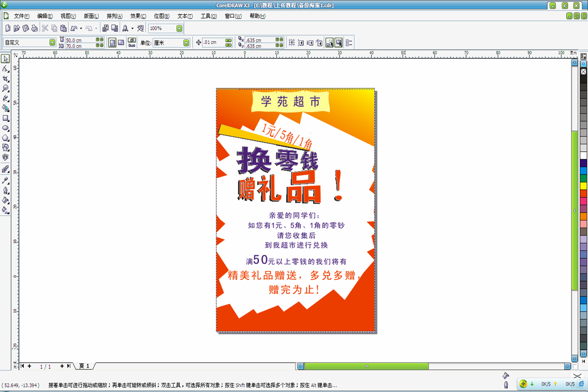Toggle portrait page orientation
The width and height of the screenshot is (588, 392).
pyautogui.click(x=112, y=43)
